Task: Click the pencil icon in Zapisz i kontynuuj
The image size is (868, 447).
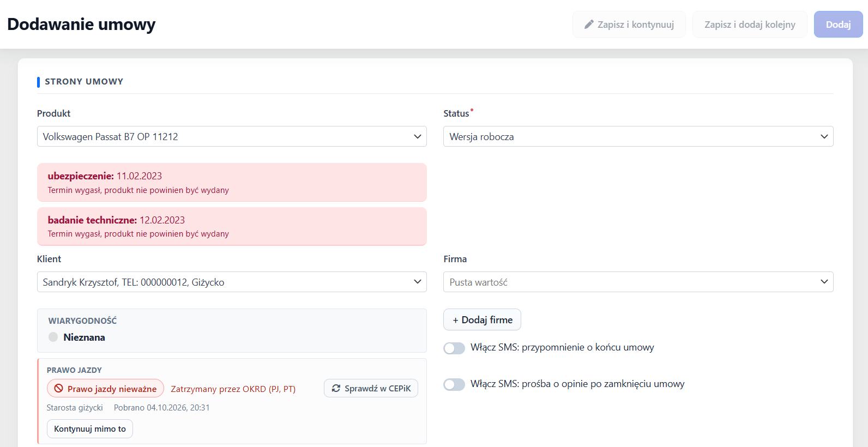Action: 589,25
